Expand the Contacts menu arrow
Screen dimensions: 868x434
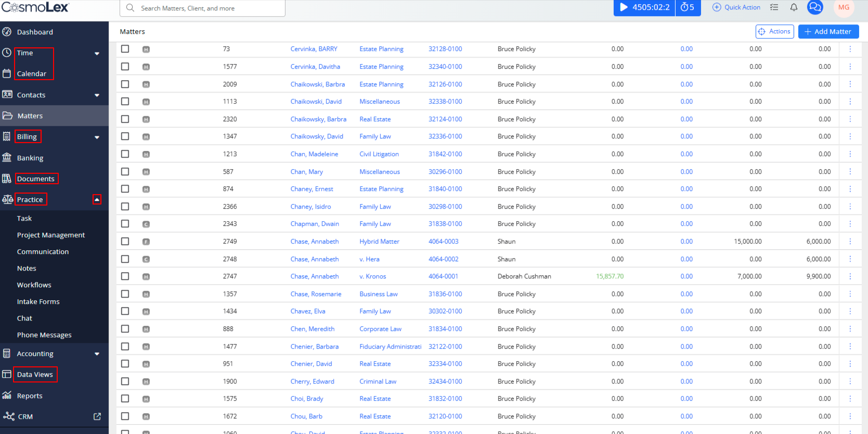(97, 95)
